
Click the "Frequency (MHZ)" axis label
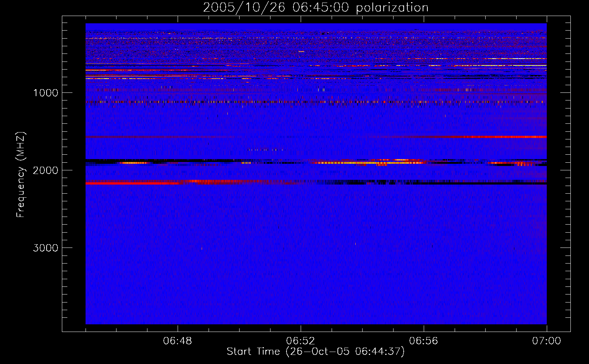coord(21,175)
